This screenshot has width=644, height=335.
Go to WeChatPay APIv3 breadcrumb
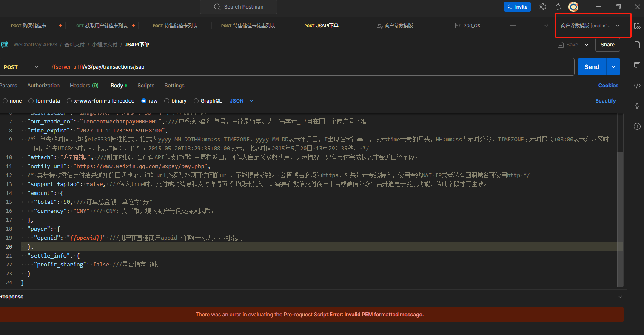pos(35,44)
